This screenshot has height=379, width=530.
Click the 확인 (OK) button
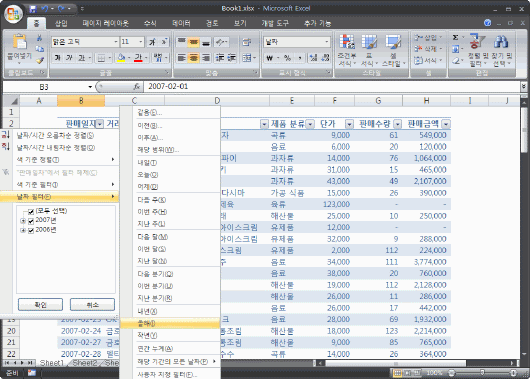tap(40, 305)
